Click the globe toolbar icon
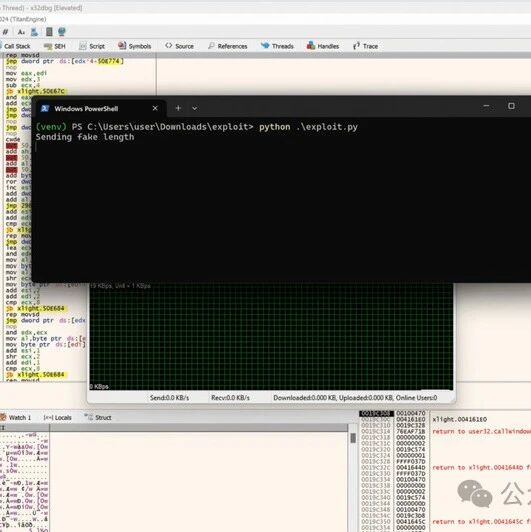Image resolution: width=531 pixels, height=532 pixels. tap(61, 32)
